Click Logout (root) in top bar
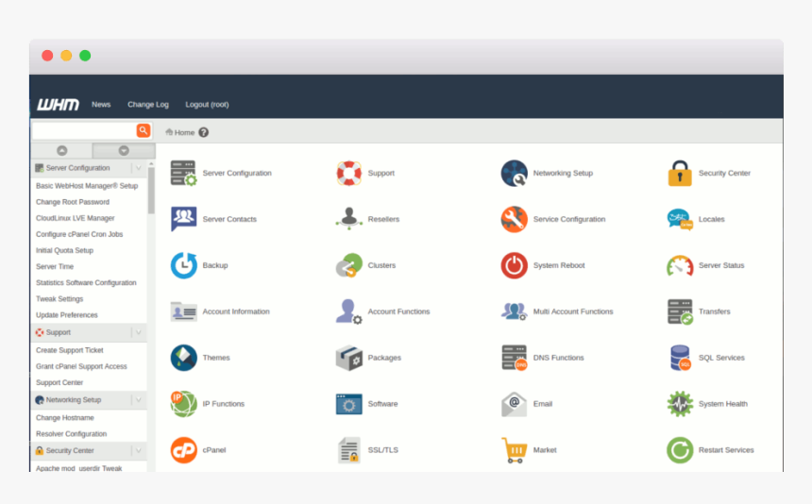 click(x=207, y=105)
